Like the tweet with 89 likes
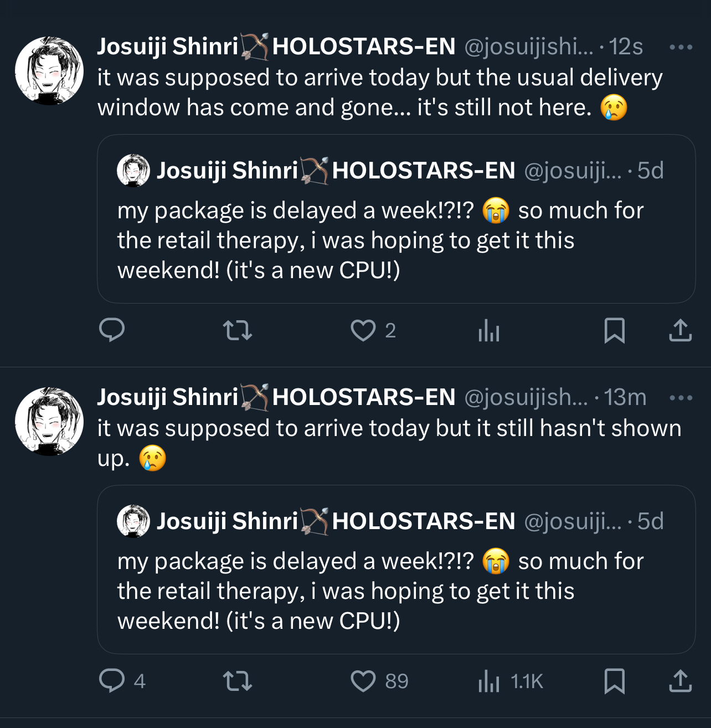711x728 pixels. point(363,681)
